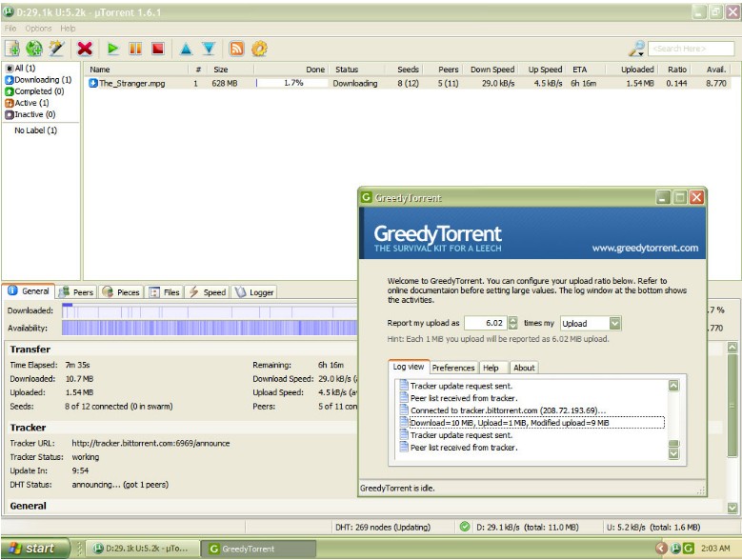Open the Options menu
The image size is (742, 560).
click(x=38, y=29)
